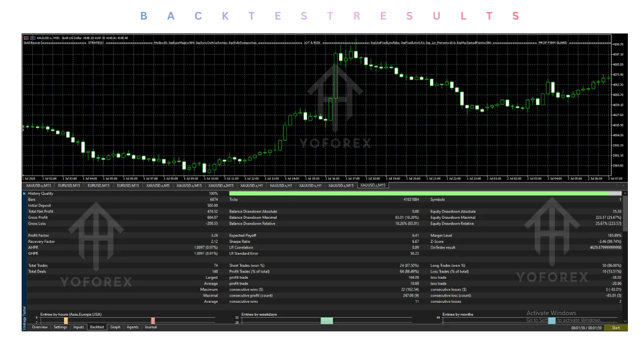The height and width of the screenshot is (362, 644).
Task: Switch to the Inputs tab
Action: point(78,327)
